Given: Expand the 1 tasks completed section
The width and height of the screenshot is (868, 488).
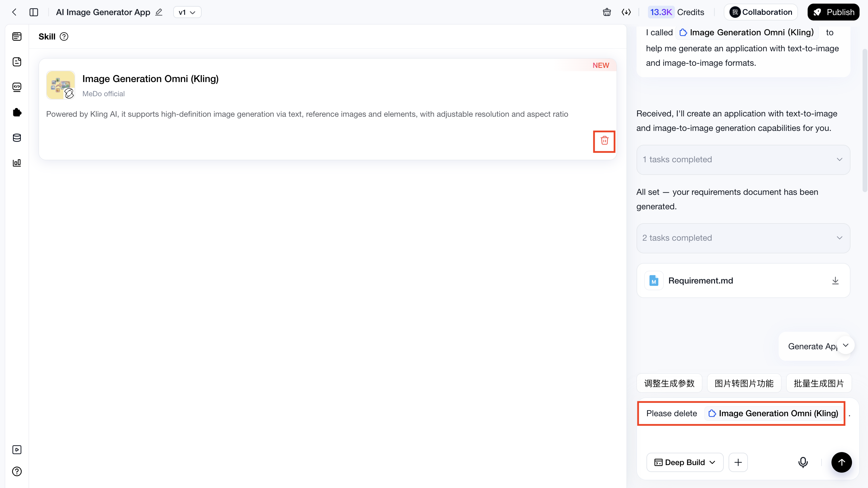Looking at the screenshot, I should pyautogui.click(x=743, y=160).
